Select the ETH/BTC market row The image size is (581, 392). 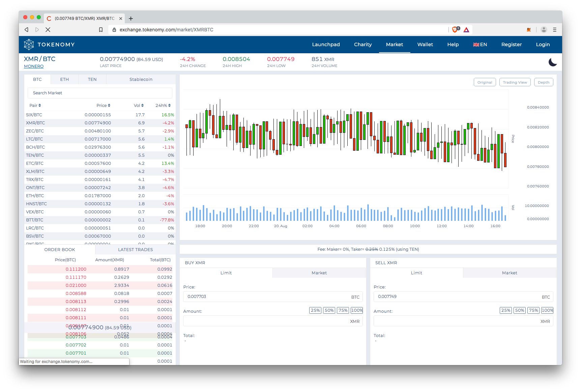click(100, 196)
